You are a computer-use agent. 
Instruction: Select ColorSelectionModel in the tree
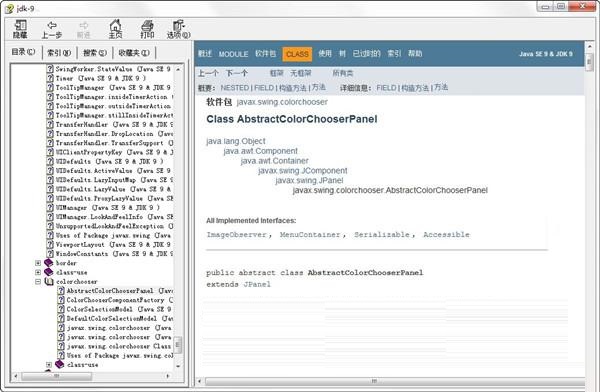coord(100,309)
